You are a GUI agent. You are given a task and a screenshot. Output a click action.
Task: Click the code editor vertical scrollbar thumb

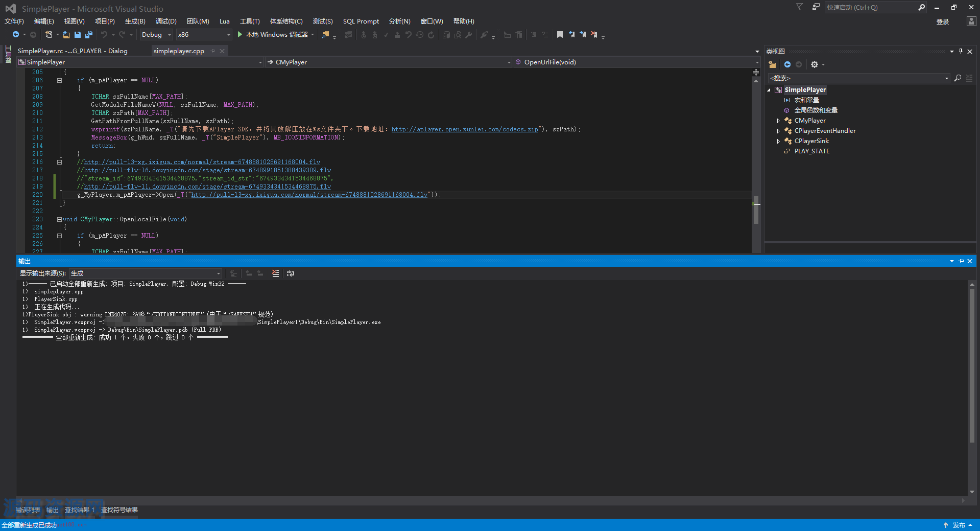(x=756, y=210)
